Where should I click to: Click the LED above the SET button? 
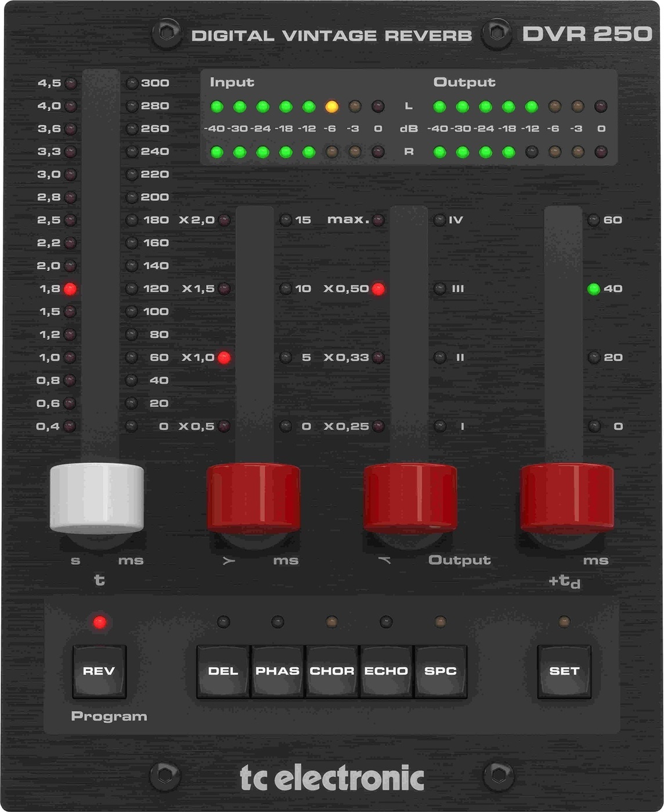click(564, 622)
